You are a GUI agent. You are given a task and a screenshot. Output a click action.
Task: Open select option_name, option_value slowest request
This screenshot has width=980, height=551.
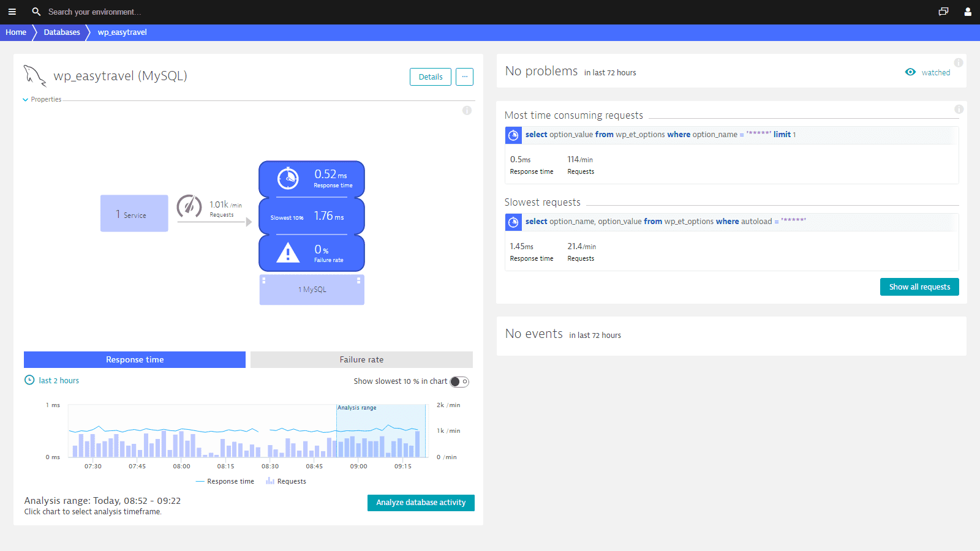point(666,222)
